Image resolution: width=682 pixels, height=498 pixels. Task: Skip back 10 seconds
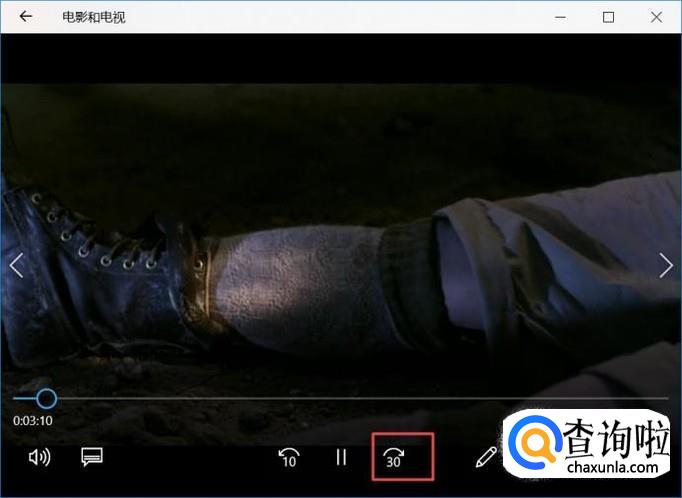coord(289,457)
